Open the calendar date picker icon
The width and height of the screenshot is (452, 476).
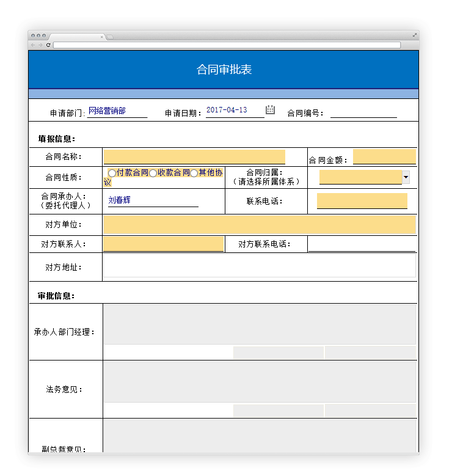[270, 110]
